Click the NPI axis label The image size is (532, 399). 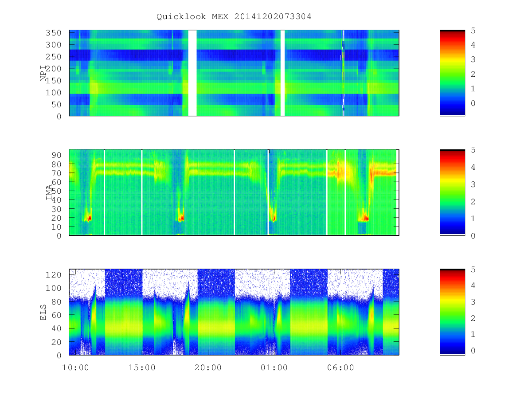click(43, 73)
